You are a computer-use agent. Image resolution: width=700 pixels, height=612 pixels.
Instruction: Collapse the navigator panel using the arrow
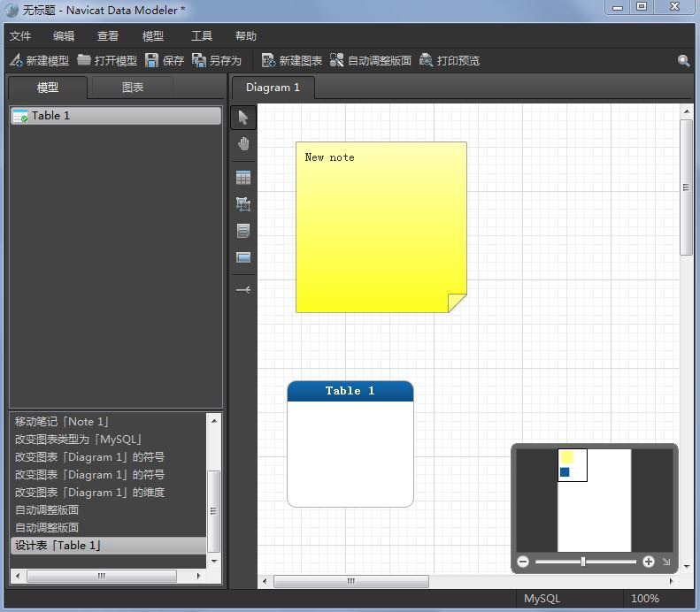point(666,562)
